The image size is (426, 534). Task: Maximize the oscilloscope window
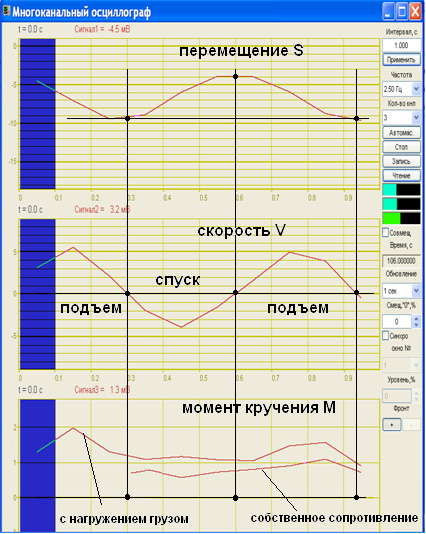402,11
